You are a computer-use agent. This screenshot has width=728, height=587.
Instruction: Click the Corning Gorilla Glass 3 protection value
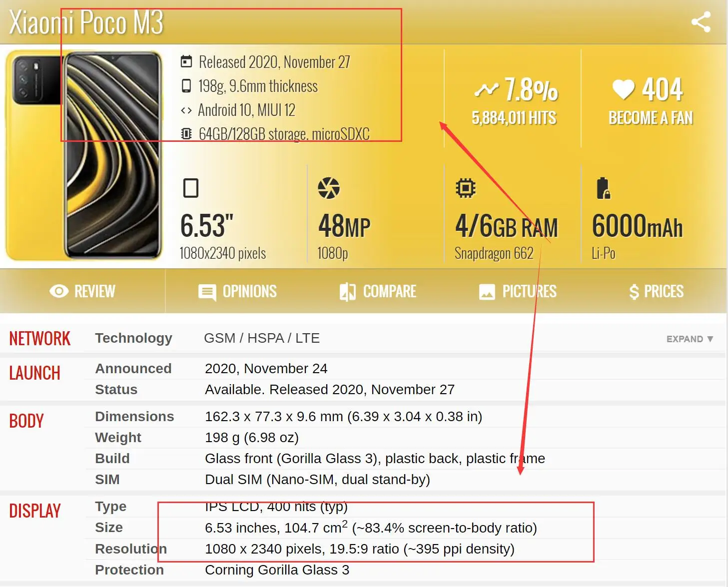(277, 570)
